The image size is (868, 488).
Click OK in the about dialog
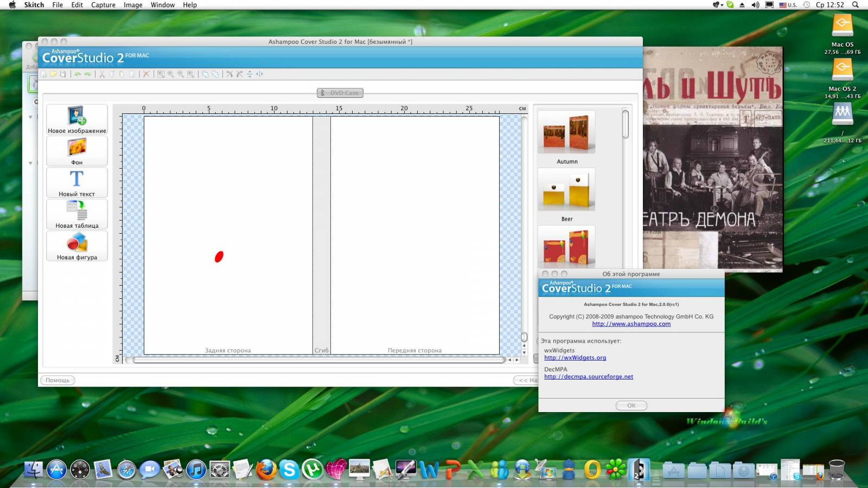click(631, 406)
